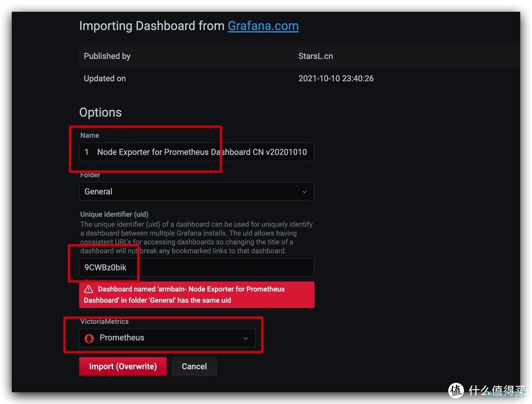Click the unique identifier uid field
This screenshot has width=532, height=404.
click(197, 268)
